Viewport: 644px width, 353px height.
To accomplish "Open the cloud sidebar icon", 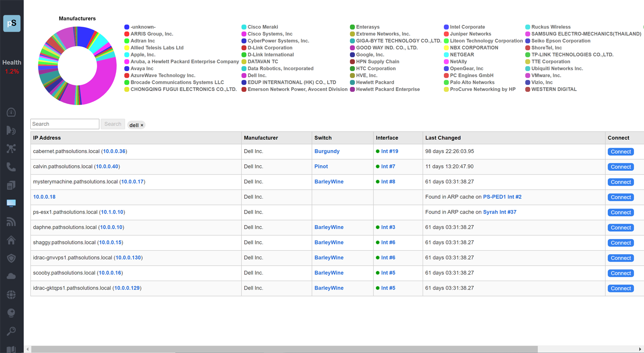I will [11, 276].
